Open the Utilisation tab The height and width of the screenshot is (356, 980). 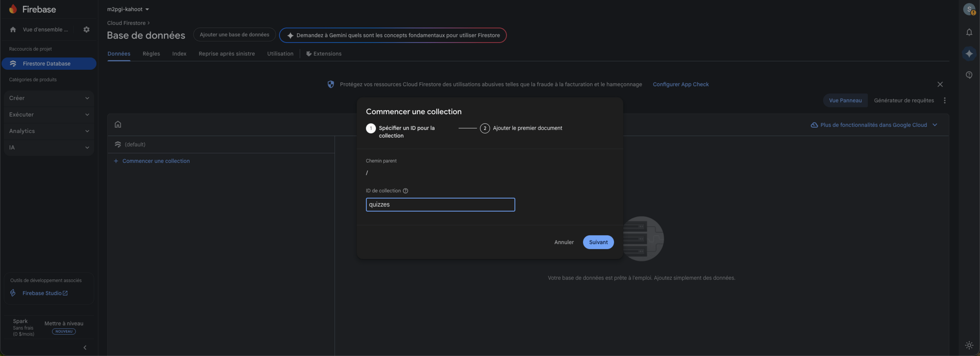coord(280,54)
